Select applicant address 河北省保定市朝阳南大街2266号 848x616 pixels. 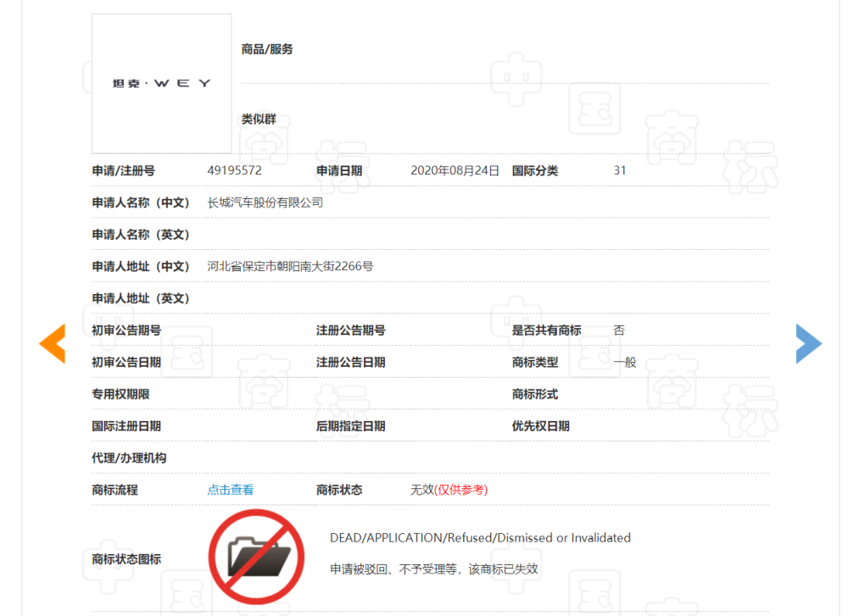click(x=290, y=266)
